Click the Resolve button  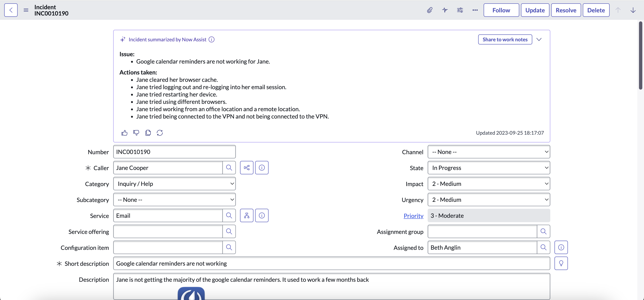click(x=566, y=10)
